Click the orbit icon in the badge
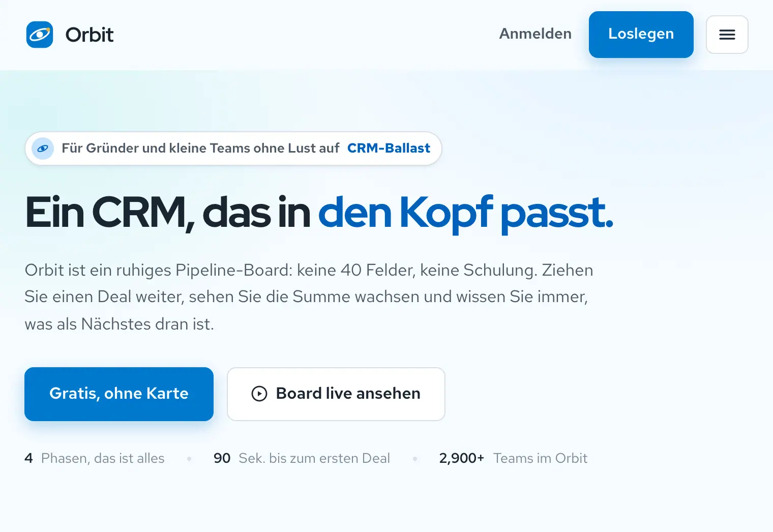The image size is (773, 532). pos(43,149)
